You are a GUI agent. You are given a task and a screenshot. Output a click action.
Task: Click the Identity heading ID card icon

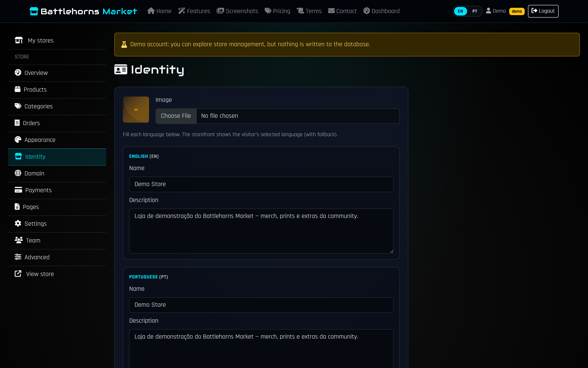pyautogui.click(x=121, y=70)
